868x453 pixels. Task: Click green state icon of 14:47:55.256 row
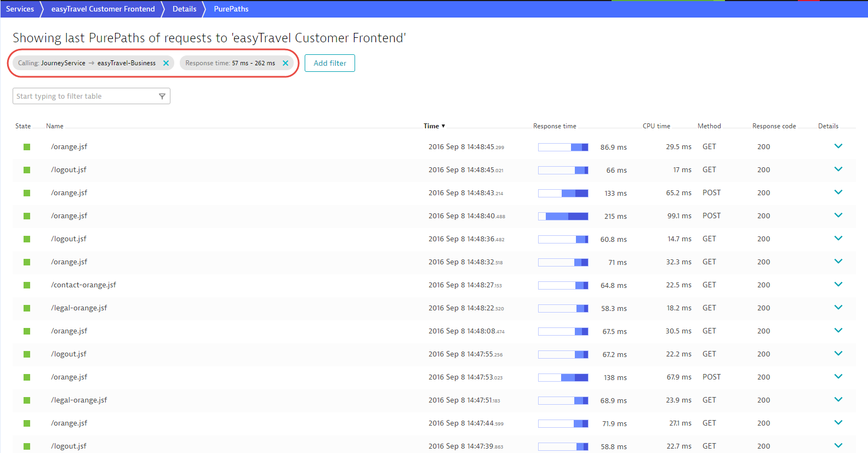(x=27, y=354)
